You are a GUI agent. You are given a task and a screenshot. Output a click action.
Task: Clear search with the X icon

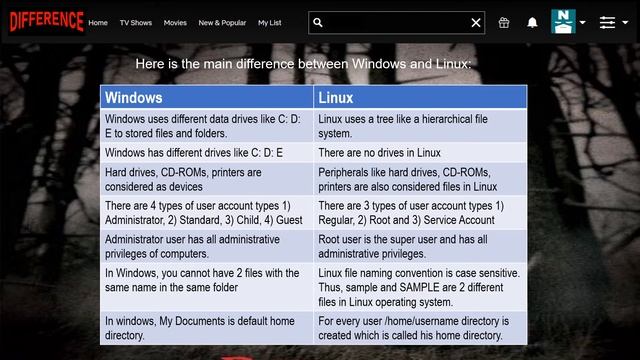(x=476, y=22)
